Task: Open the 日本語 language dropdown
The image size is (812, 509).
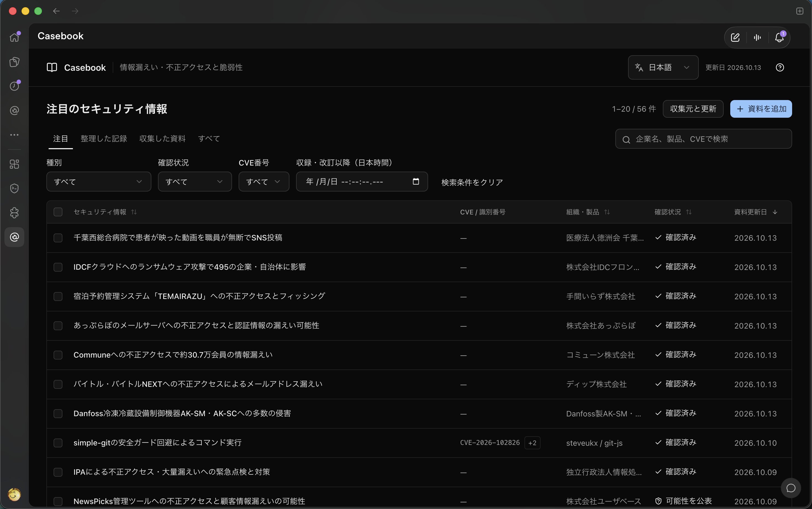Action: coord(663,67)
